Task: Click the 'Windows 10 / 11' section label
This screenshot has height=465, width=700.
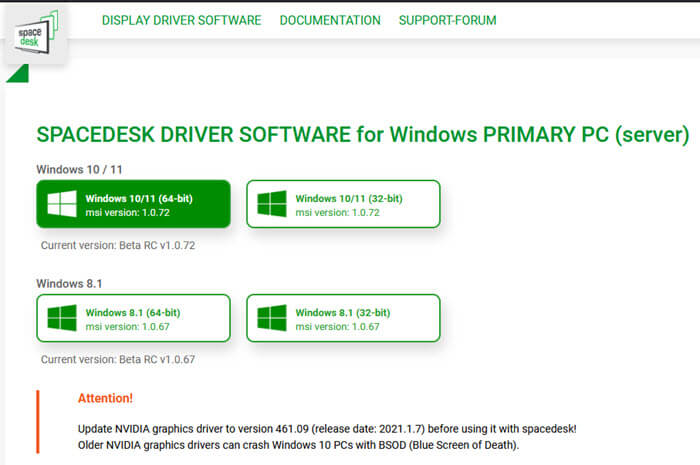Action: [79, 170]
